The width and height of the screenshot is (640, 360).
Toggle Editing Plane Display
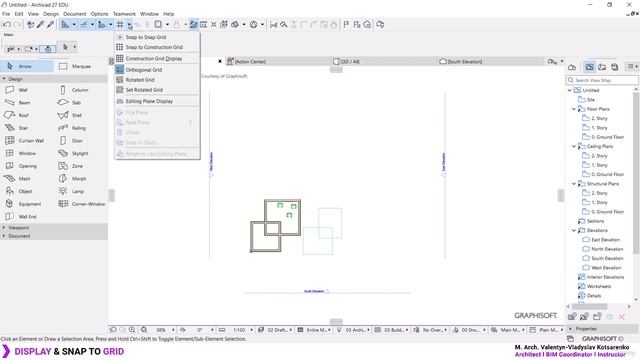coord(149,101)
